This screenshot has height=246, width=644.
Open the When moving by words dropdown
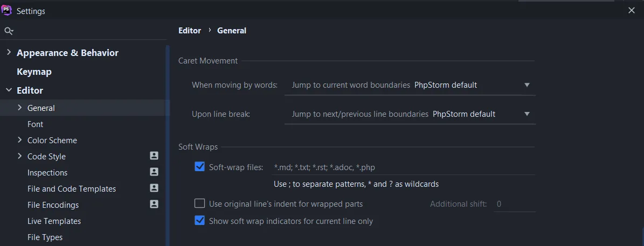pos(410,85)
